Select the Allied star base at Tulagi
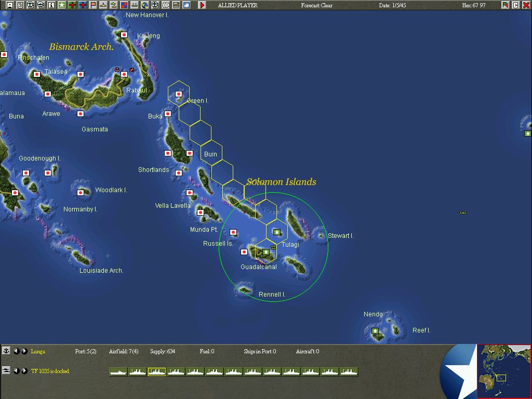The height and width of the screenshot is (399, 532). tap(277, 232)
